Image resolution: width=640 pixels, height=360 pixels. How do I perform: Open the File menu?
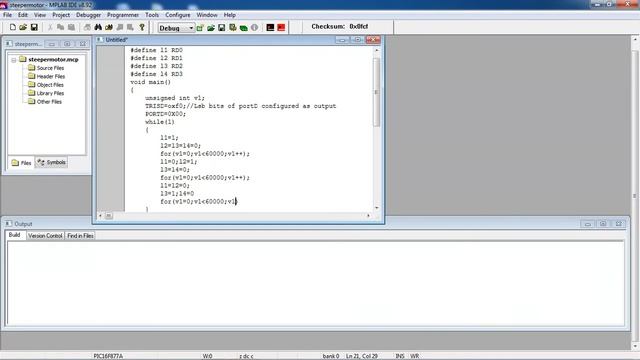[x=7, y=15]
